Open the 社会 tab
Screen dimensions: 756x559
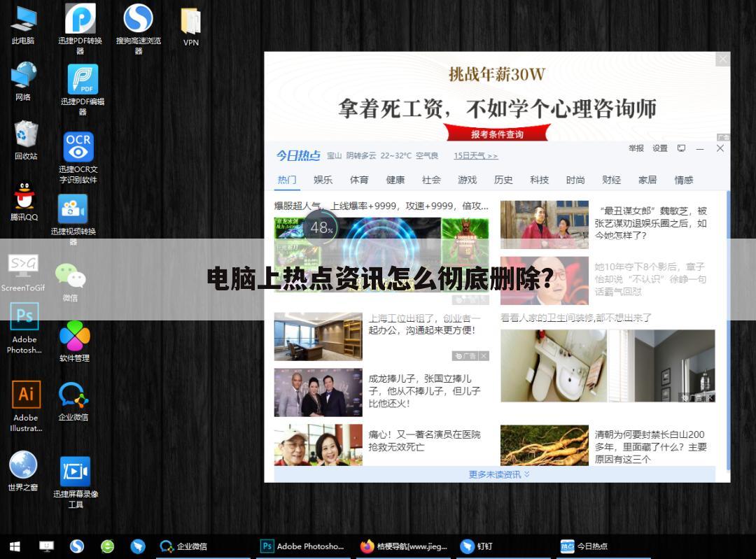(x=431, y=180)
